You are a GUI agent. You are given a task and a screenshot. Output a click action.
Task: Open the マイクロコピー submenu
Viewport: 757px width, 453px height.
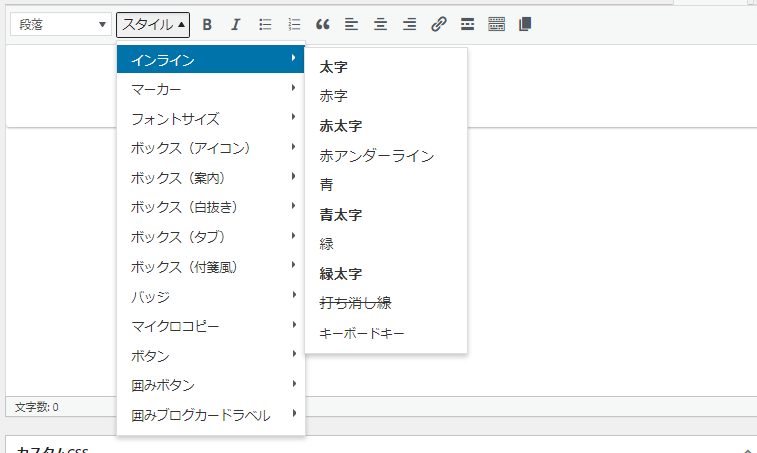(x=210, y=326)
